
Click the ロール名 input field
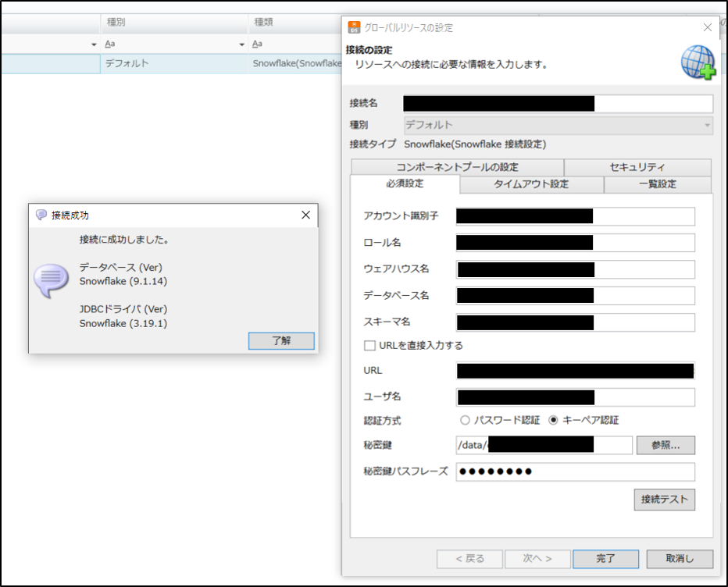575,243
